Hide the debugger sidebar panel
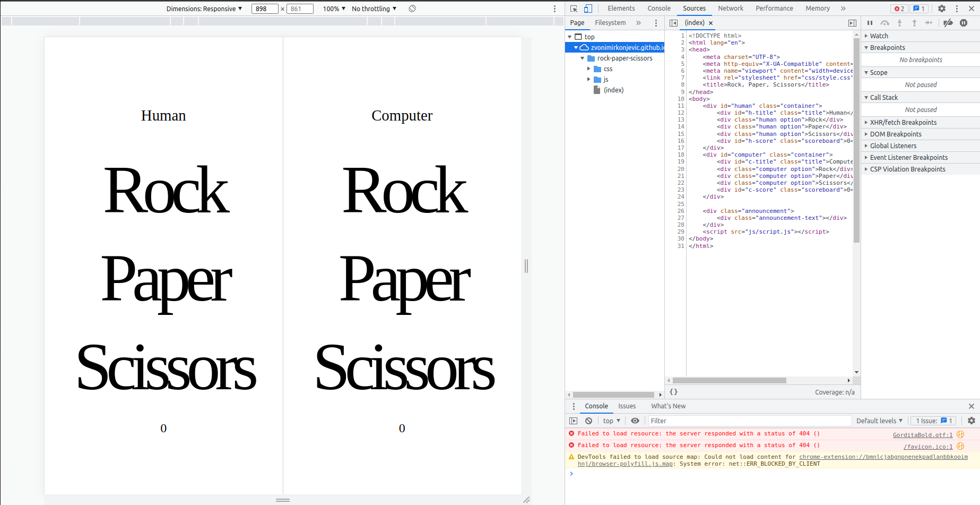This screenshot has width=980, height=505. (852, 23)
